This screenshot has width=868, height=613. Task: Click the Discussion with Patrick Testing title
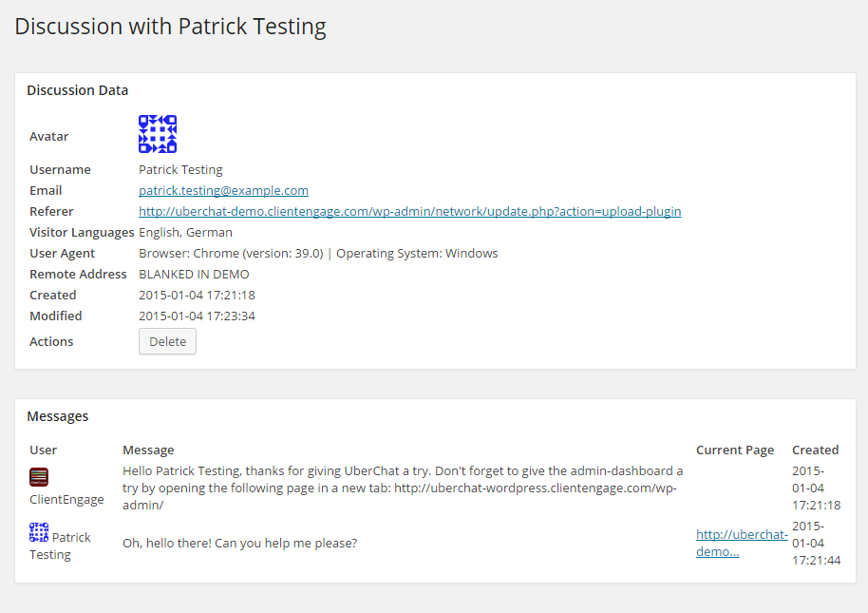pos(170,27)
